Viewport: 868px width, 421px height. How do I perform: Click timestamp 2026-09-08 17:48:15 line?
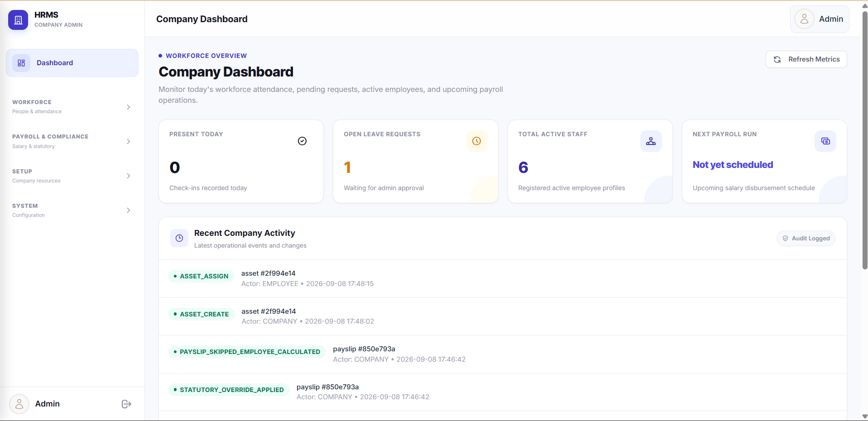pyautogui.click(x=307, y=284)
